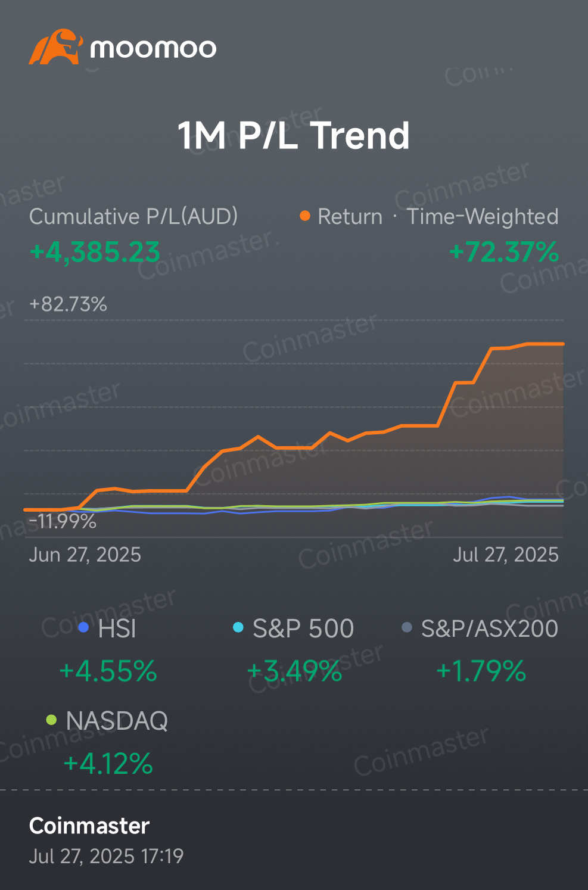Click the Jul 27, 2025 end date

[505, 555]
